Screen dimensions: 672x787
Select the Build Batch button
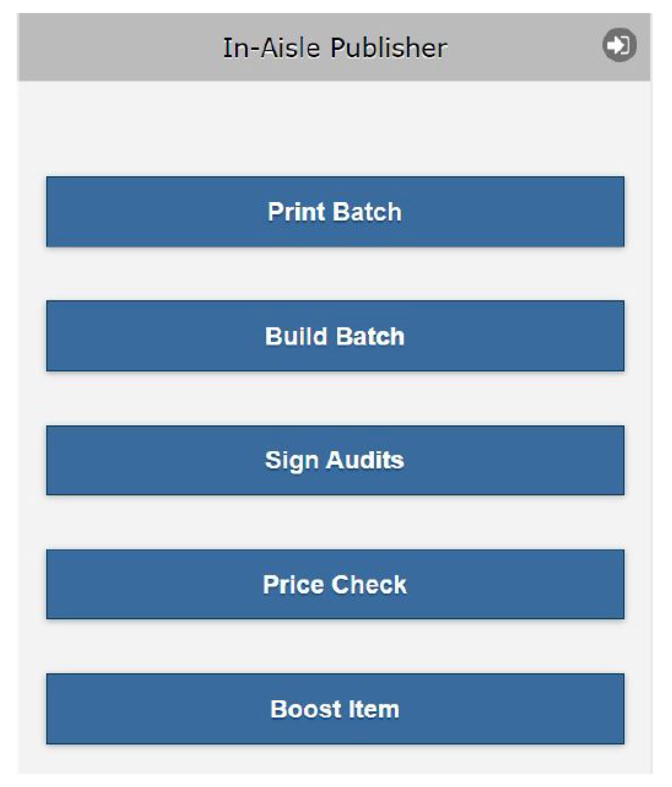pyautogui.click(x=335, y=336)
